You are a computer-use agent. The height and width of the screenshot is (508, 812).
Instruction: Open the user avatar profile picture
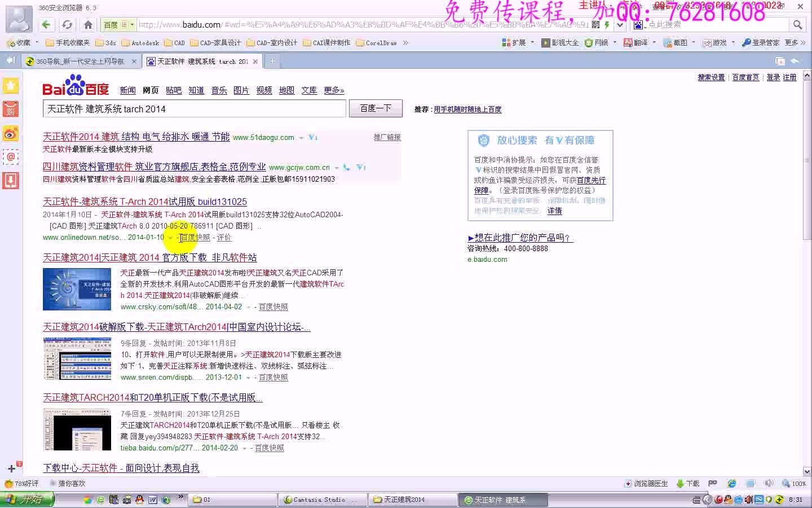click(x=19, y=18)
